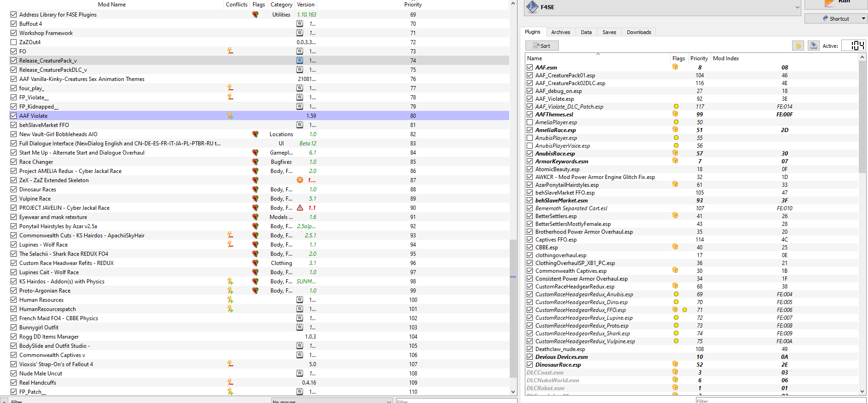Sort mod list by Category header
The width and height of the screenshot is (868, 403).
(282, 5)
